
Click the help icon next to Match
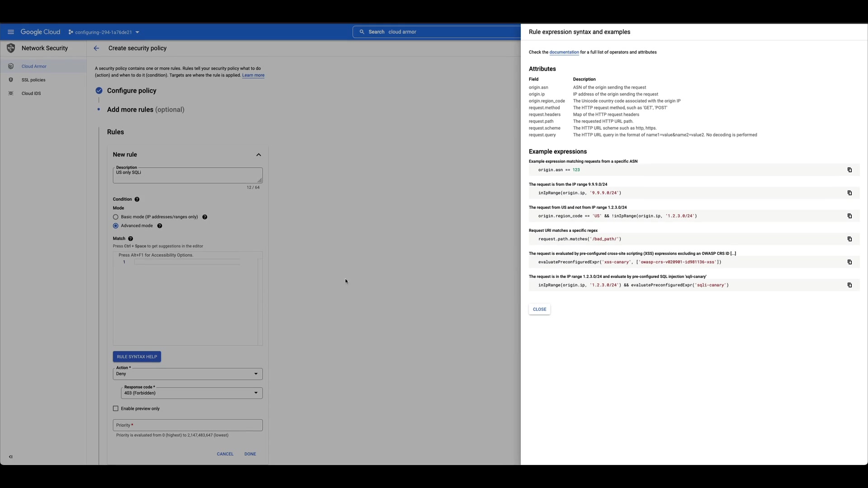coord(131,239)
